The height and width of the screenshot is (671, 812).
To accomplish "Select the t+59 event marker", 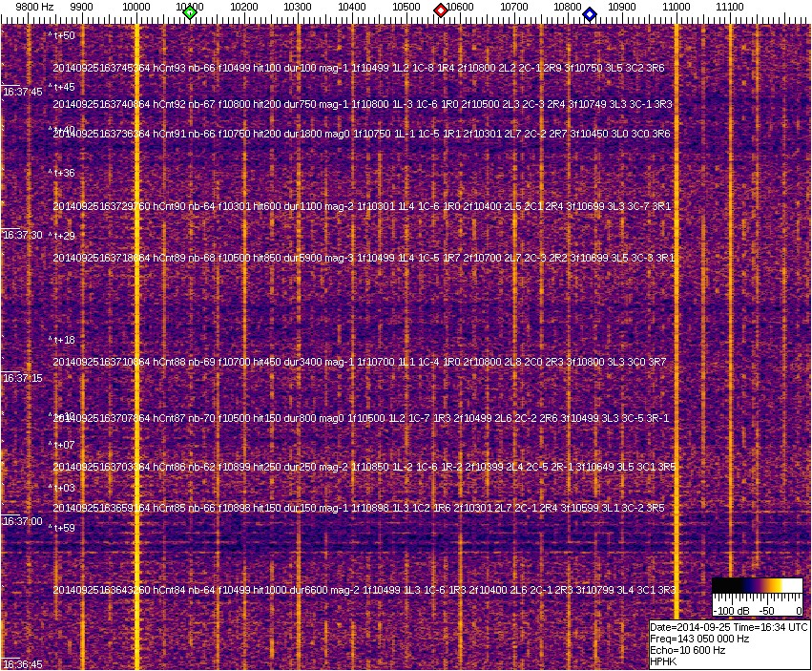I will coord(63,528).
